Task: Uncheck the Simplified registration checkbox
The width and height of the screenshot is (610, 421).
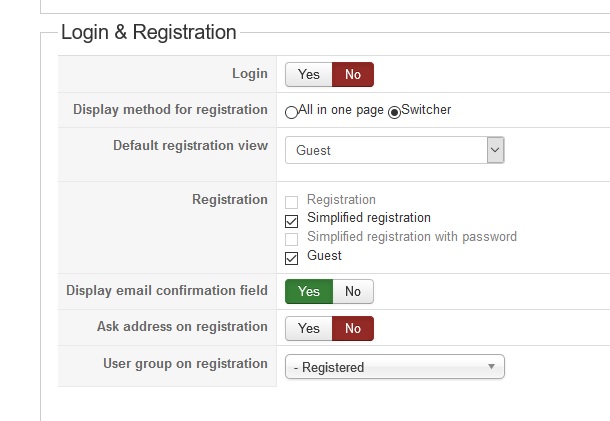Action: (292, 220)
